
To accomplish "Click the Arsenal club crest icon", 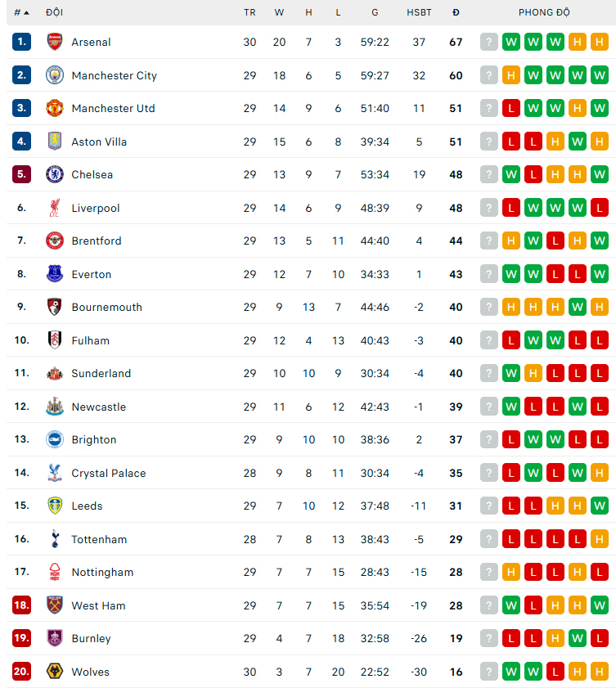I will point(55,42).
